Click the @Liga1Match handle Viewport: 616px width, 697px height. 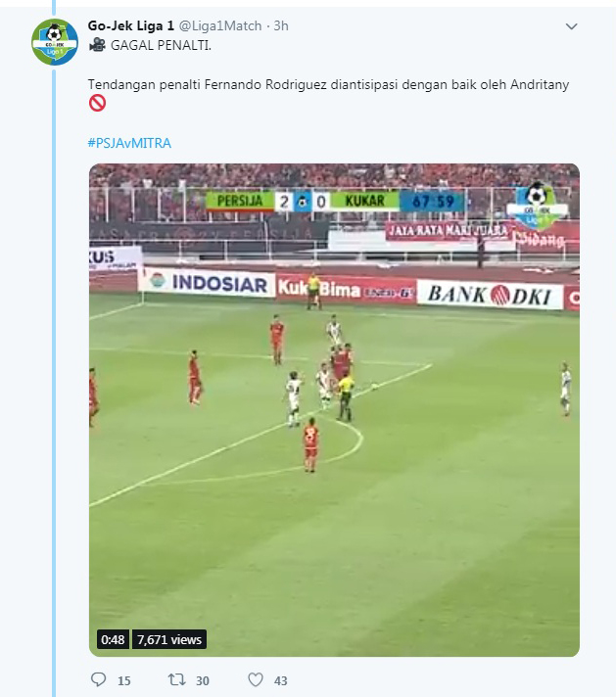[220, 25]
